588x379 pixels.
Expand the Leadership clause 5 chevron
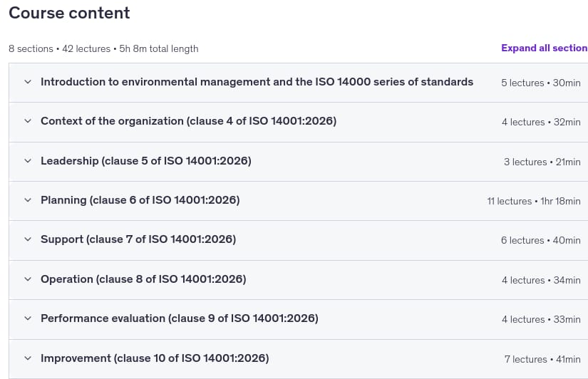coord(28,161)
